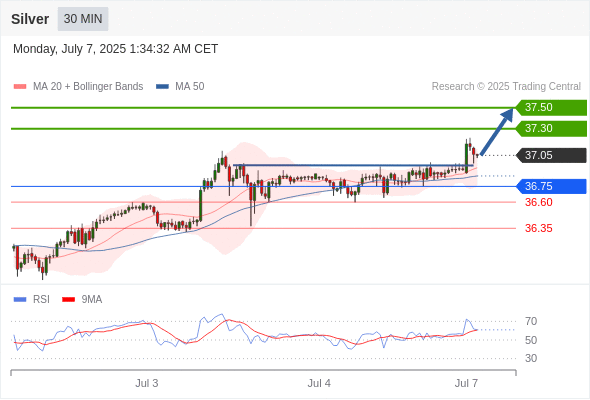Click the RSI 30 level label

point(531,358)
